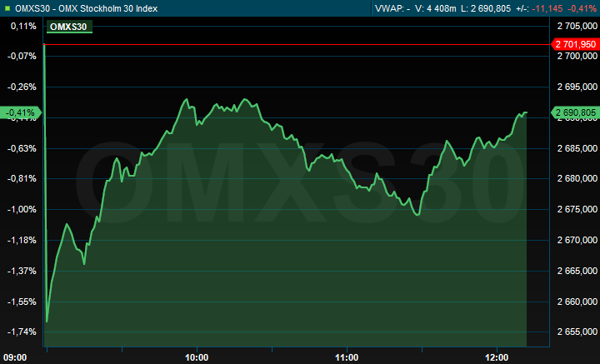
Task: Click the 10:00 label on time axis
Action: coord(197,357)
